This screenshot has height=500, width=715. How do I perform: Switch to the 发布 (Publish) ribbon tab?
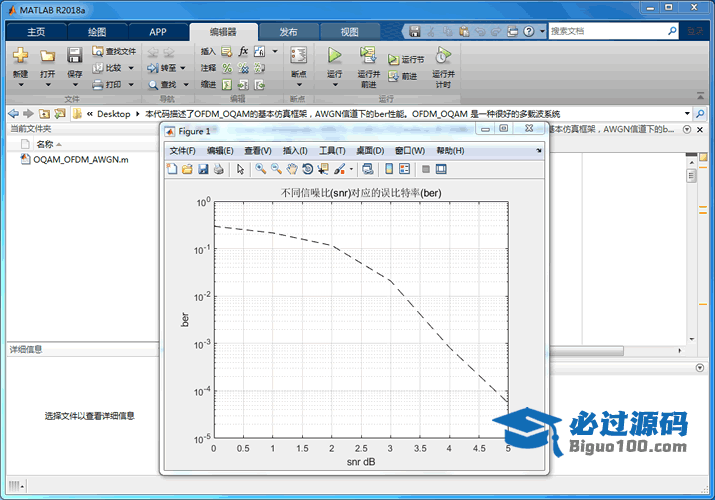[288, 31]
